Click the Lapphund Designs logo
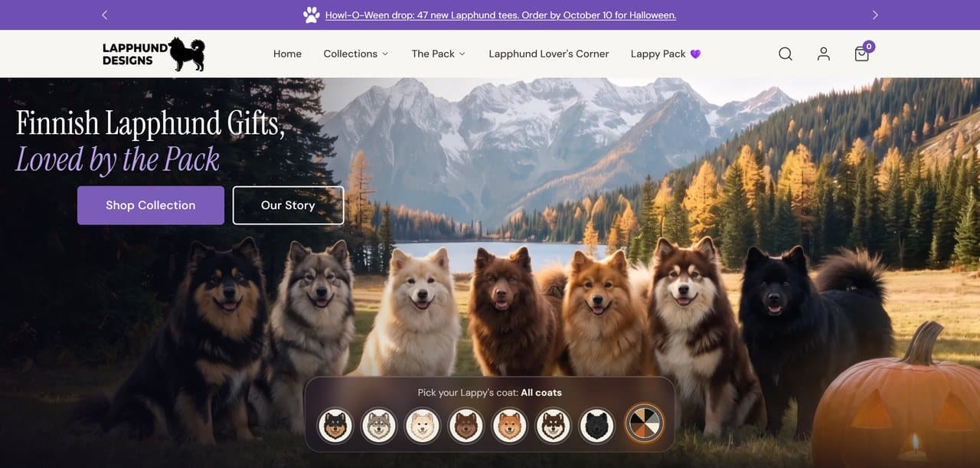Screen dimensions: 980x468 [154, 54]
